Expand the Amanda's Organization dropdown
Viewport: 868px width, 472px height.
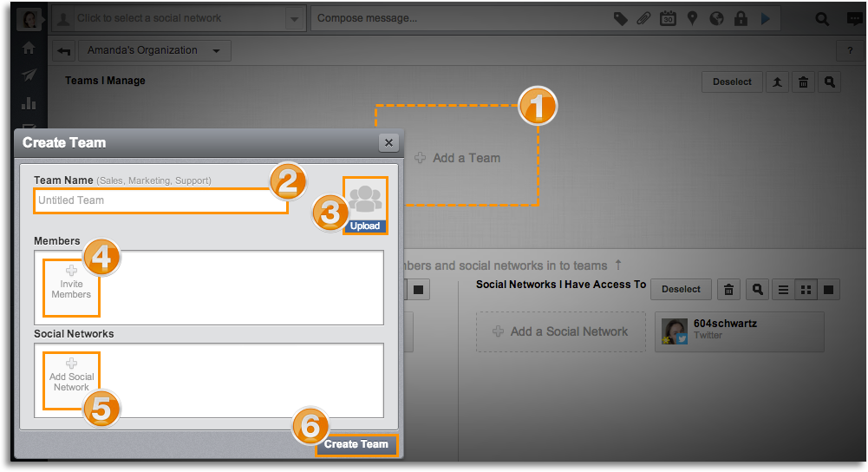pyautogui.click(x=154, y=50)
